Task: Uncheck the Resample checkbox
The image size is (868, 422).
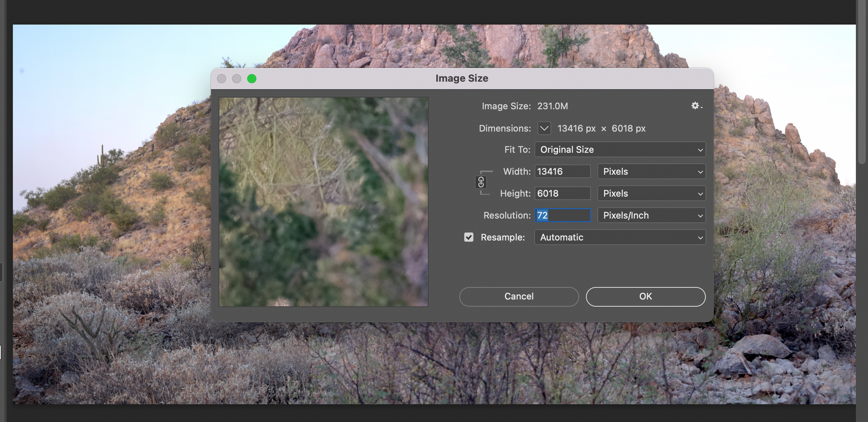Action: coord(469,237)
